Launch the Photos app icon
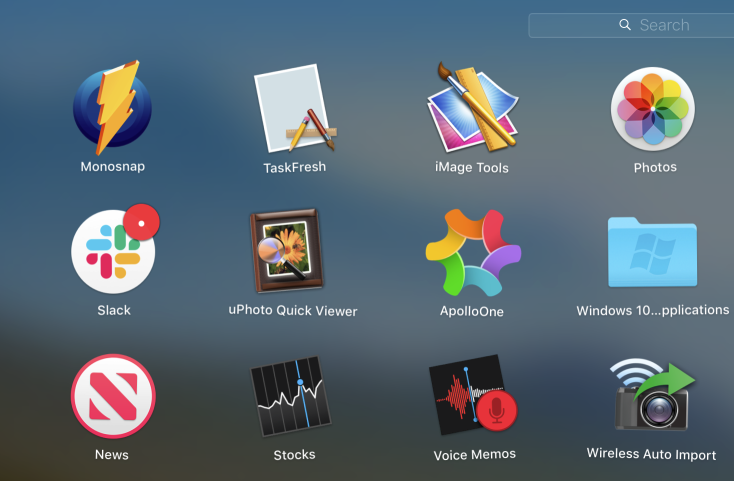Image resolution: width=734 pixels, height=481 pixels. pos(654,107)
